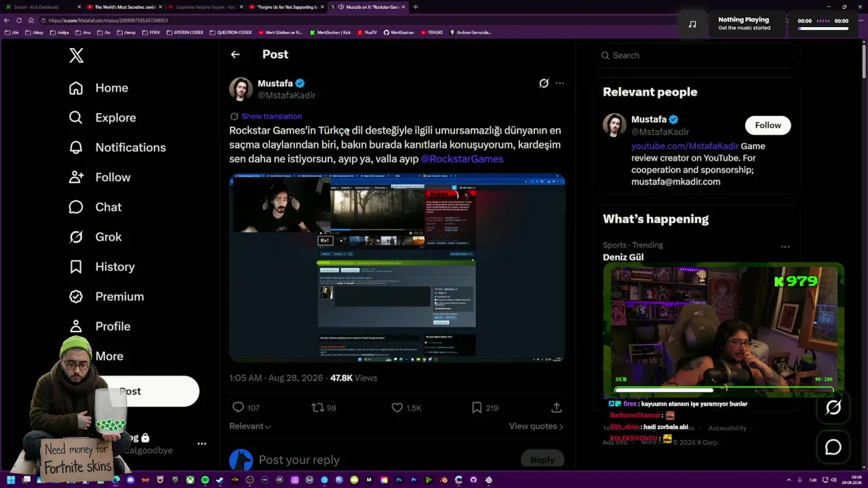Open a new browser tab
This screenshot has height=488, width=868.
[416, 7]
